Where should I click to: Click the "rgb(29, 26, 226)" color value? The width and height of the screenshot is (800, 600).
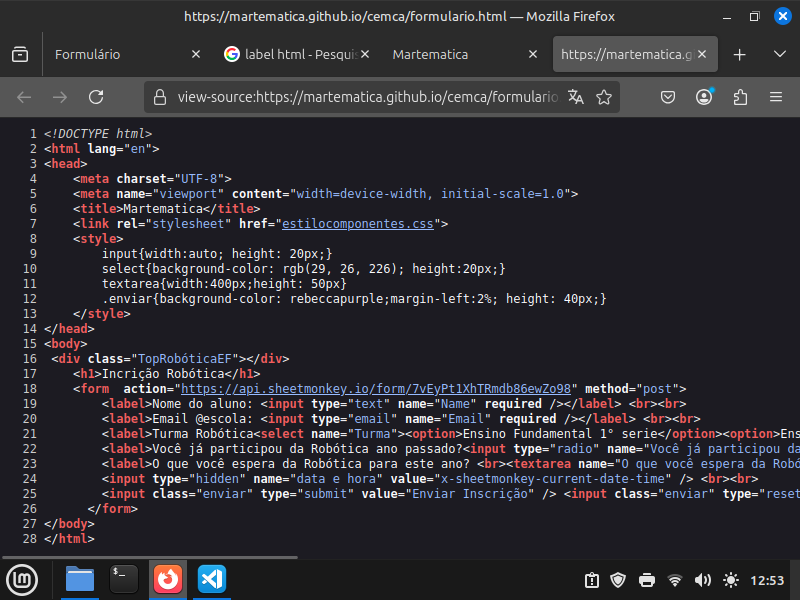click(344, 269)
